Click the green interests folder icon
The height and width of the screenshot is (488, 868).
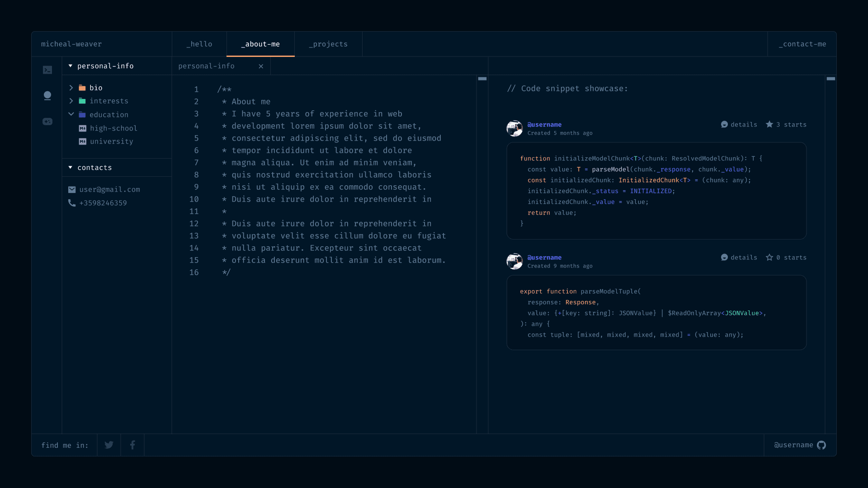(x=82, y=101)
